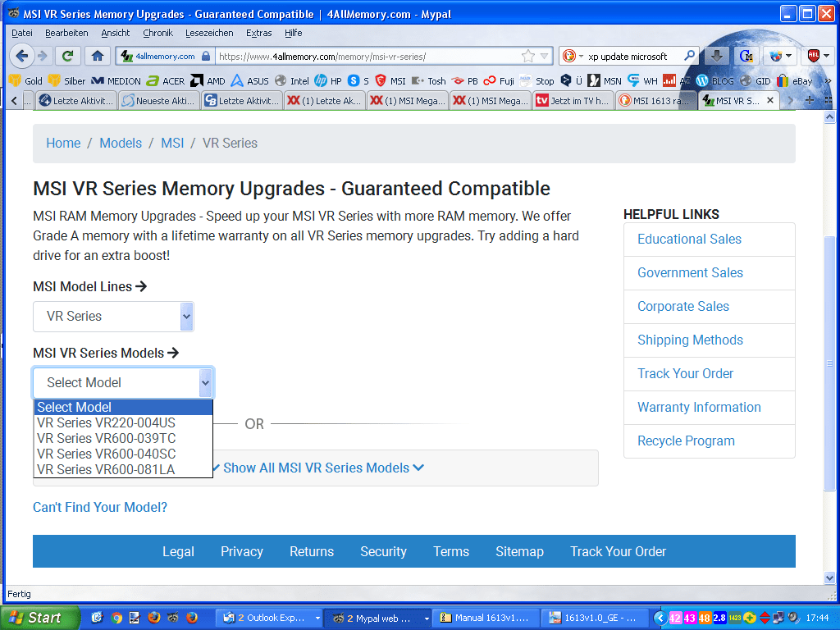Switch to the Manual 1613v1 taskbar window
The width and height of the screenshot is (840, 630).
pos(486,618)
